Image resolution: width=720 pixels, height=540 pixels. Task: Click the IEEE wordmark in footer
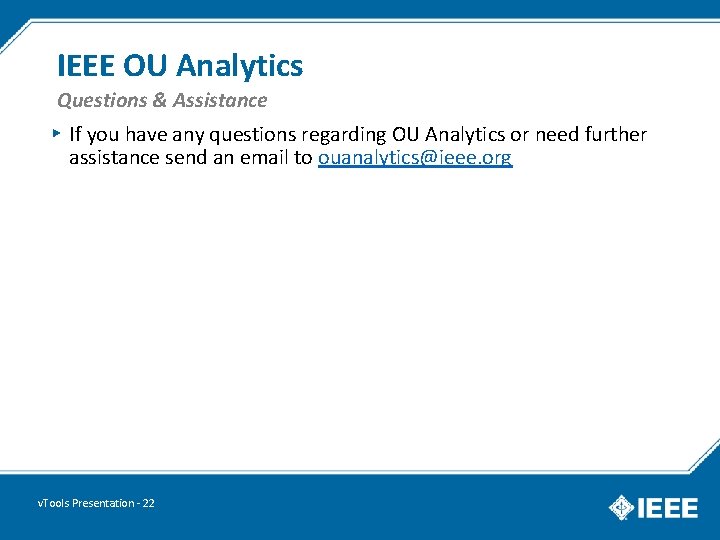coord(668,508)
